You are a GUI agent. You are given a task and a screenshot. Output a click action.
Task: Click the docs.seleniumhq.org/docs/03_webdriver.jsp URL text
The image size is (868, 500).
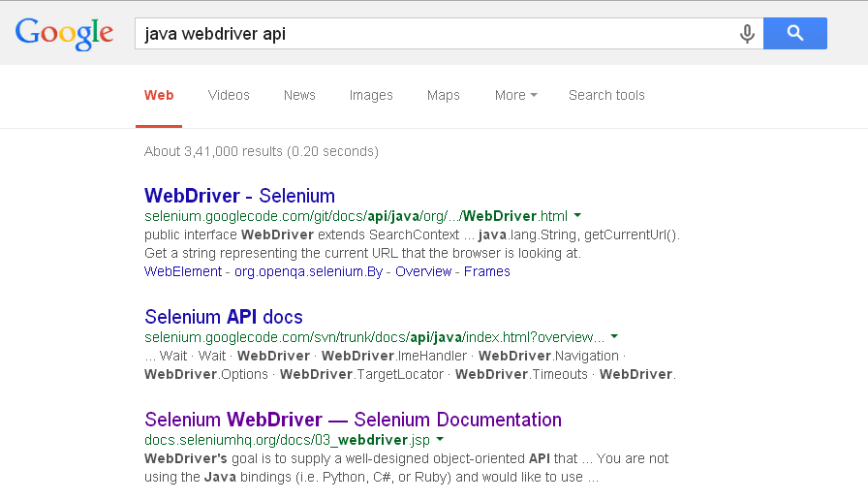(x=287, y=440)
